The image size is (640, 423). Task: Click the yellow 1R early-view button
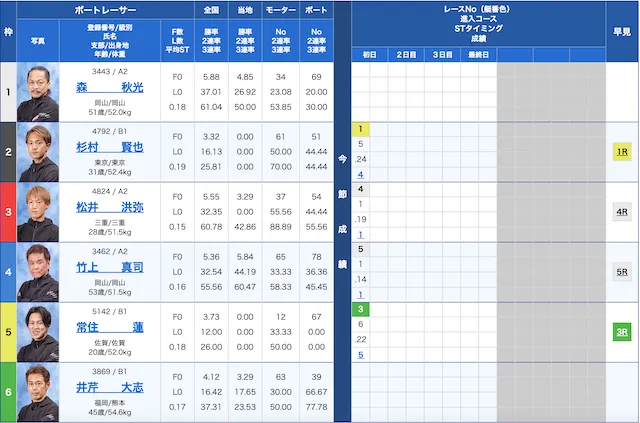[622, 152]
